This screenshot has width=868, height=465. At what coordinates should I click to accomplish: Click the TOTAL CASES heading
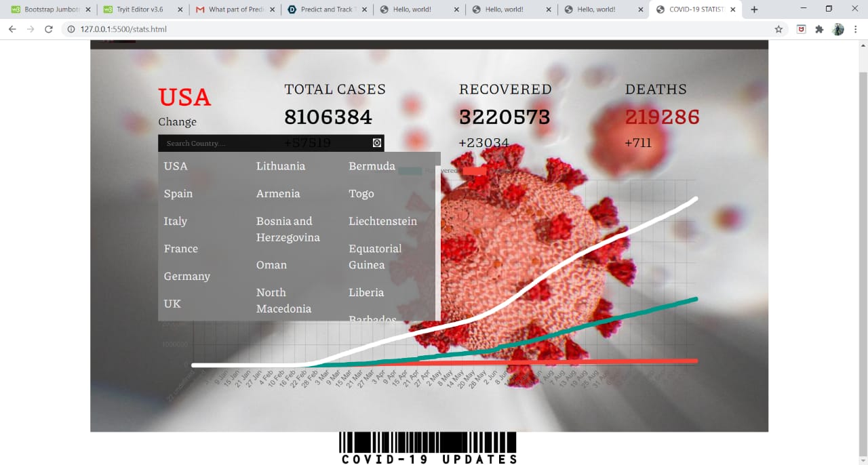point(335,89)
